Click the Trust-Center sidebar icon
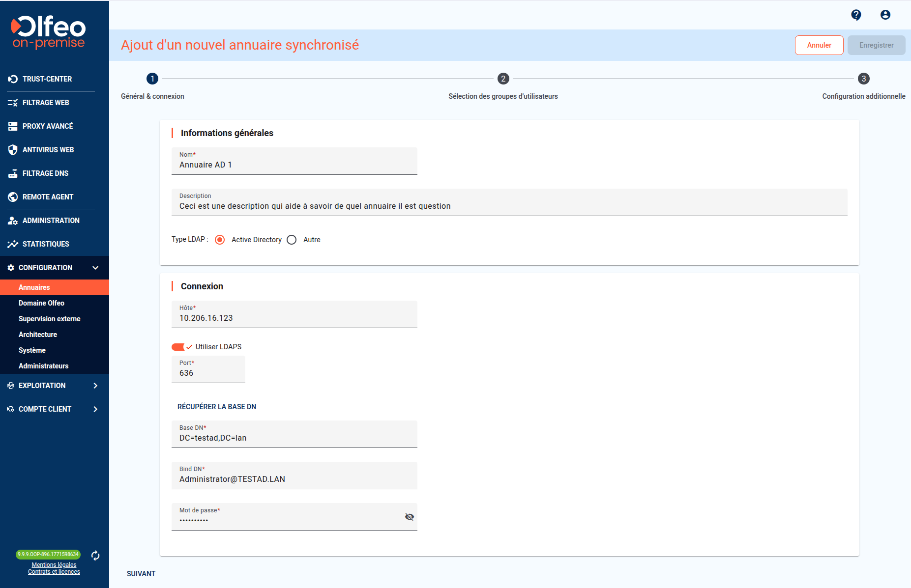911x588 pixels. 13,79
